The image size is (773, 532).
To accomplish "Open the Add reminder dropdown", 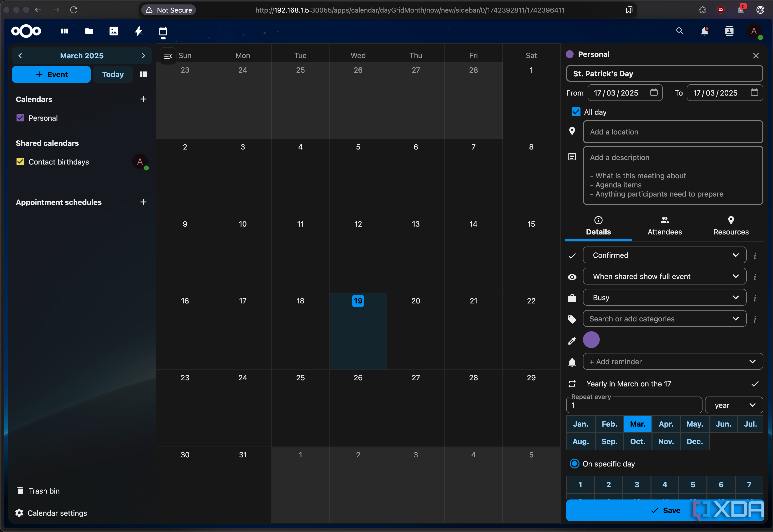I will point(673,362).
